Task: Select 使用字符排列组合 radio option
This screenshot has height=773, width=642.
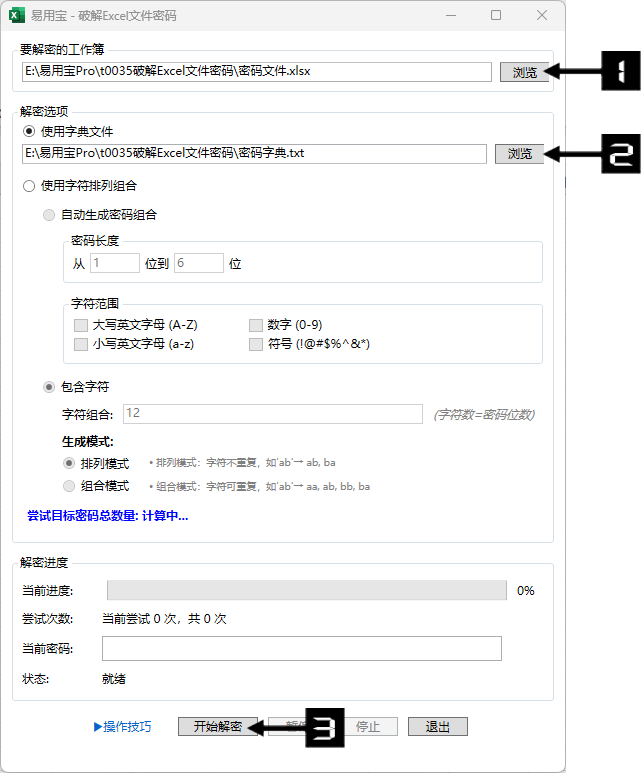Action: point(29,186)
